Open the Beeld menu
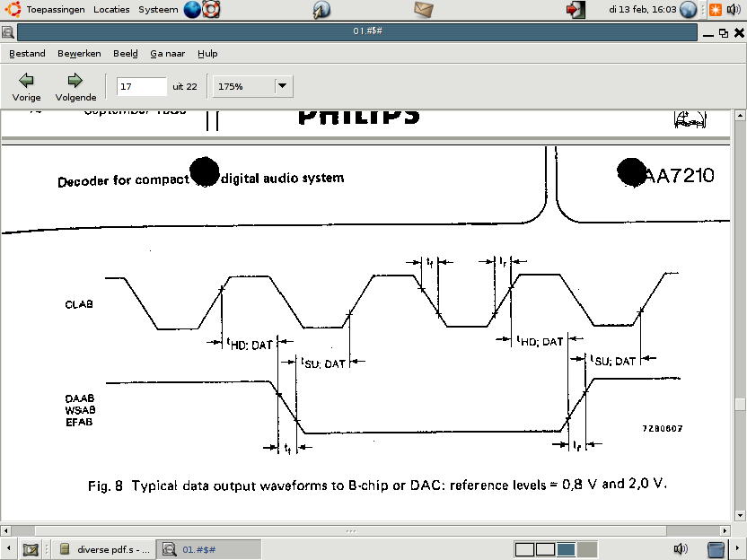The image size is (747, 560). click(126, 53)
